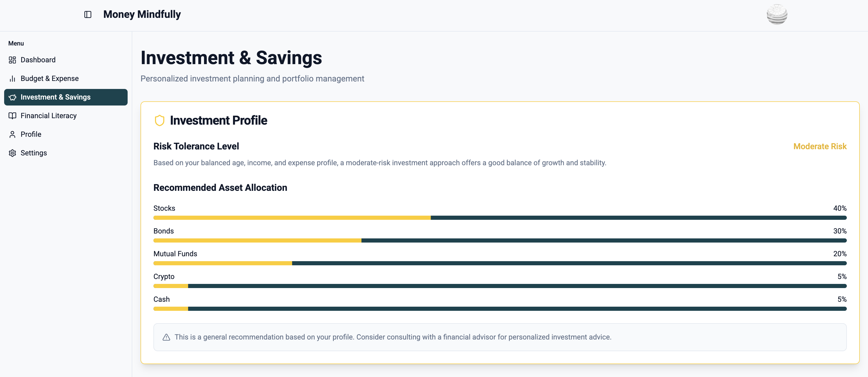Click the Money Mindfully title
Image resolution: width=868 pixels, height=377 pixels.
[142, 14]
